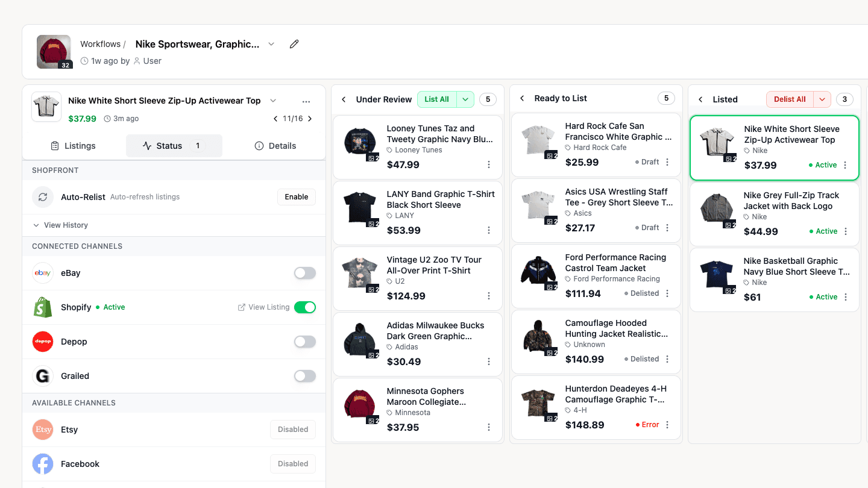
Task: Click the Etsy logo icon
Action: click(x=43, y=430)
